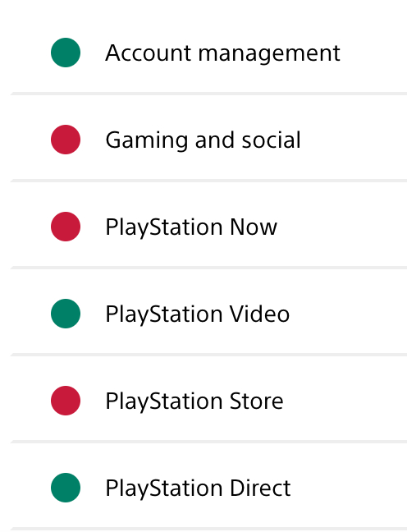Select the PlayStation Video text
This screenshot has width=407, height=532.
(x=198, y=314)
